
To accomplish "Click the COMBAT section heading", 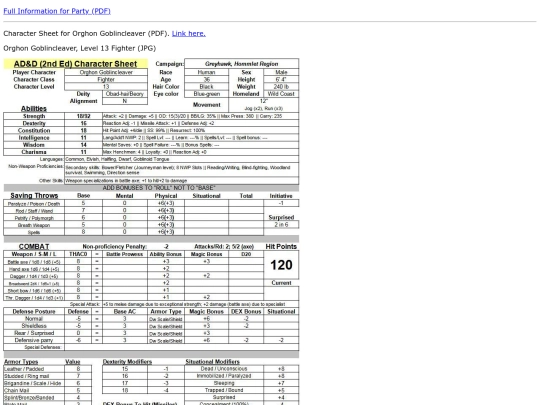I will [x=34, y=247].
